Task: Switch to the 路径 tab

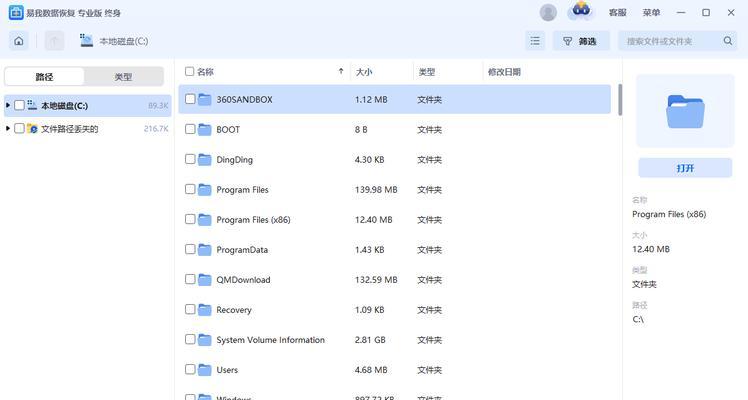Action: pos(44,77)
